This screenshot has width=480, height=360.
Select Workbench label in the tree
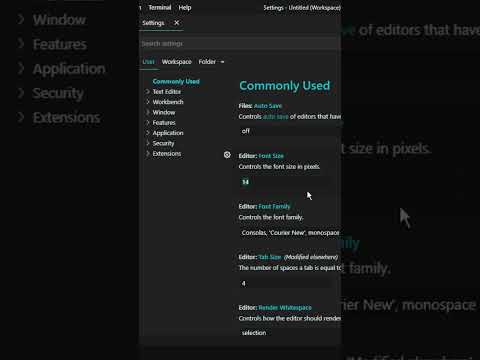pyautogui.click(x=168, y=102)
